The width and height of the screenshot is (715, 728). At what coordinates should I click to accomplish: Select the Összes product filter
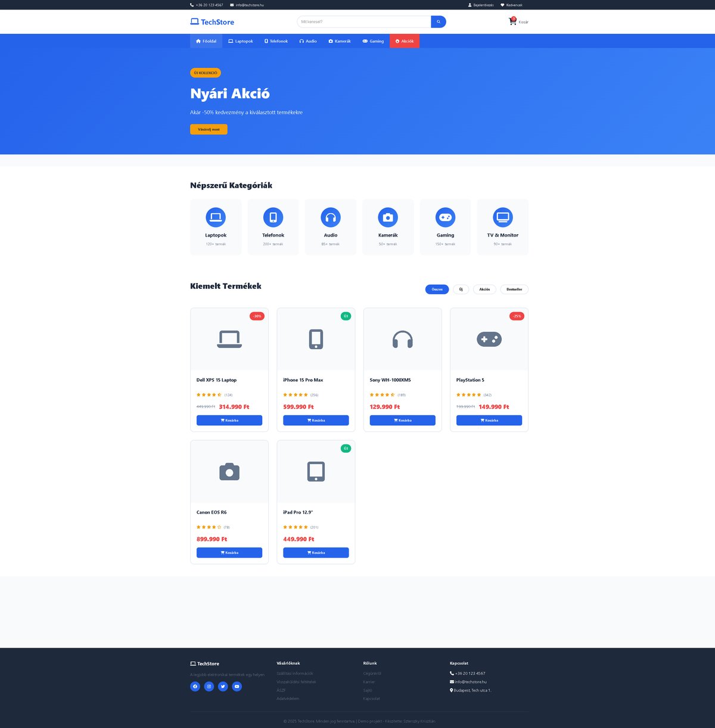click(437, 289)
